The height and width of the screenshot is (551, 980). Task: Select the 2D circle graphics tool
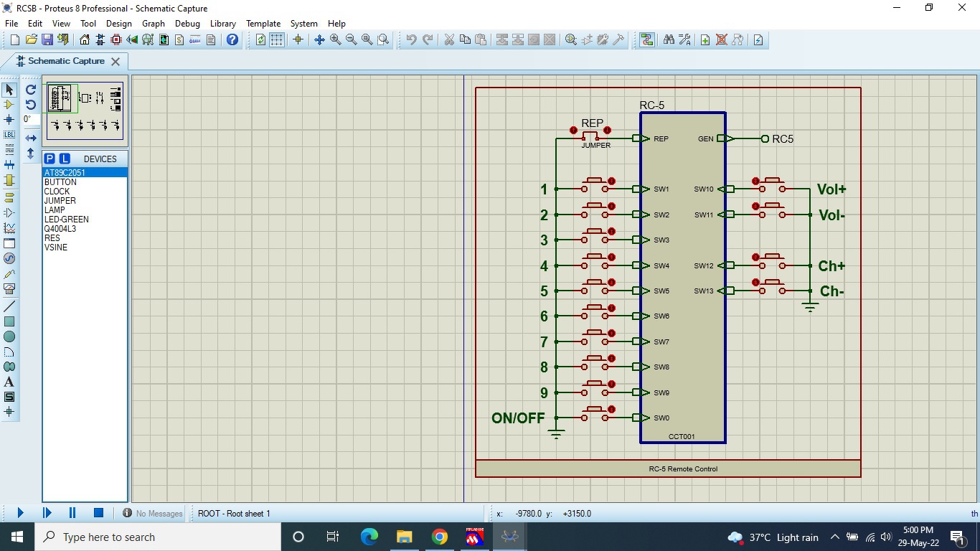click(x=9, y=336)
